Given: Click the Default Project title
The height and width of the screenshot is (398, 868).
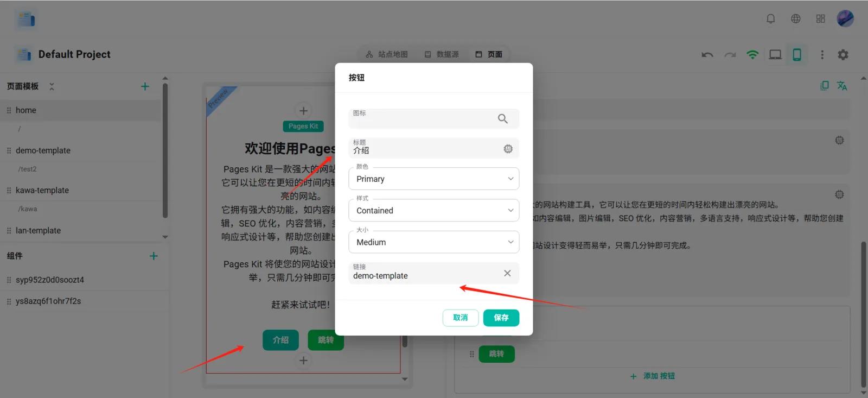Looking at the screenshot, I should pos(74,54).
